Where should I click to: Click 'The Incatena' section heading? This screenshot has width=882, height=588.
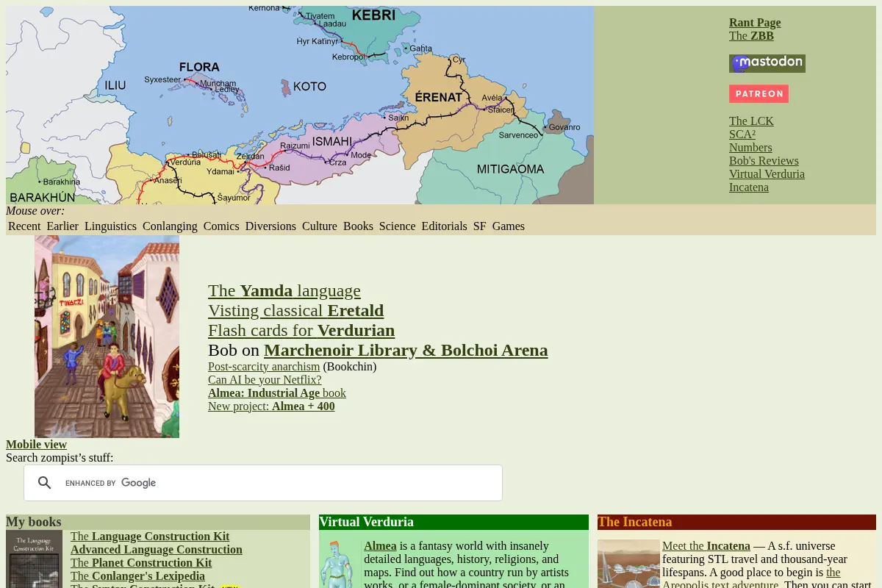pyautogui.click(x=635, y=522)
